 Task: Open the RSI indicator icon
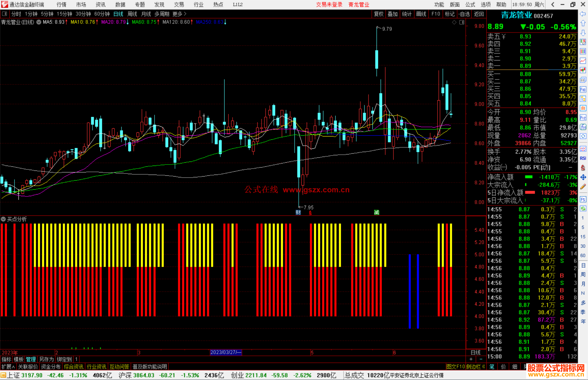click(583, 158)
